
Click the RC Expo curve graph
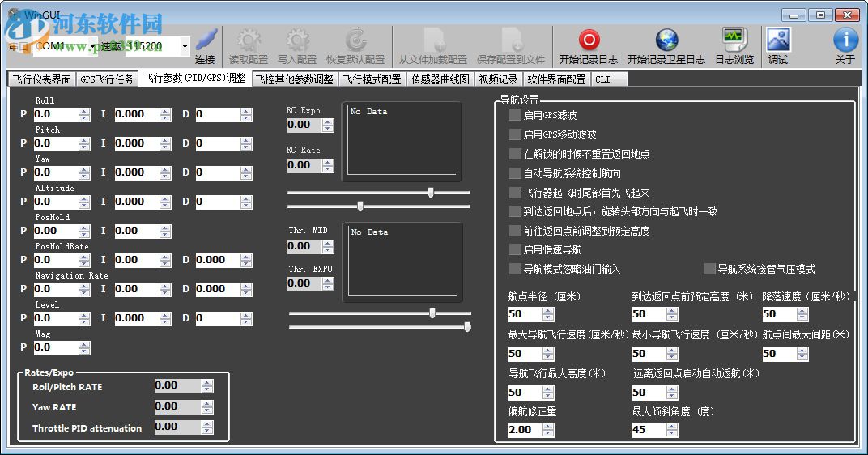(402, 142)
